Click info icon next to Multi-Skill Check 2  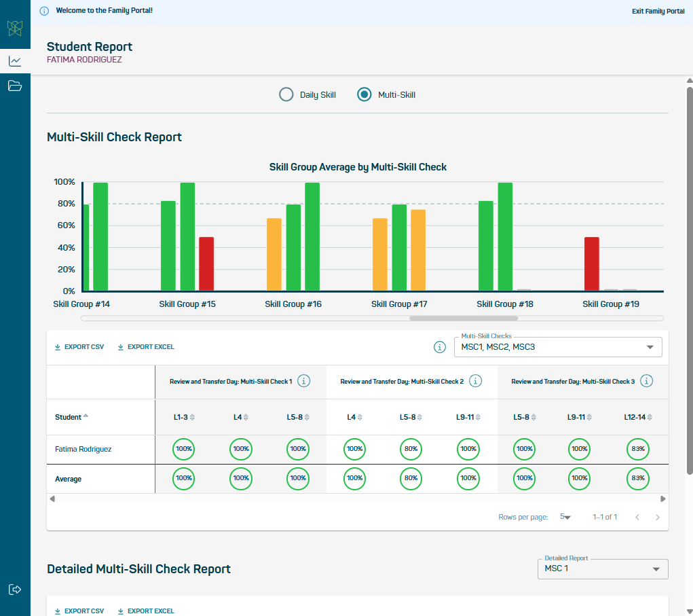[x=476, y=381]
